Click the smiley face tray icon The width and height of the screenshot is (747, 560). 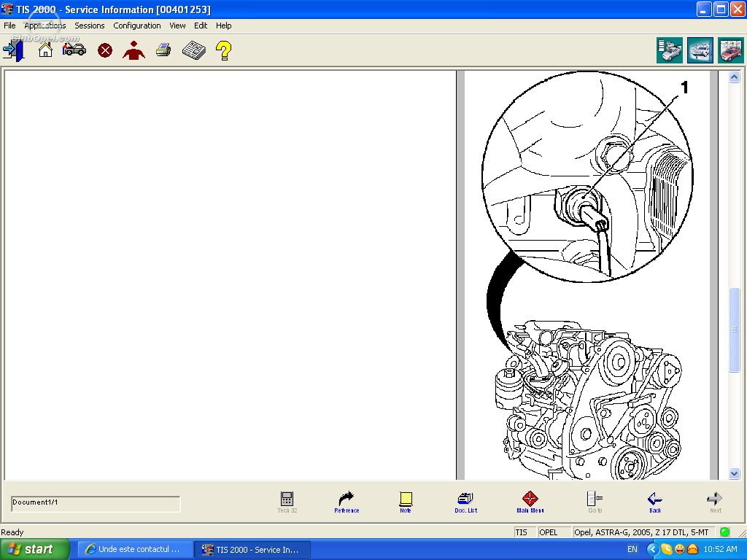point(680,549)
